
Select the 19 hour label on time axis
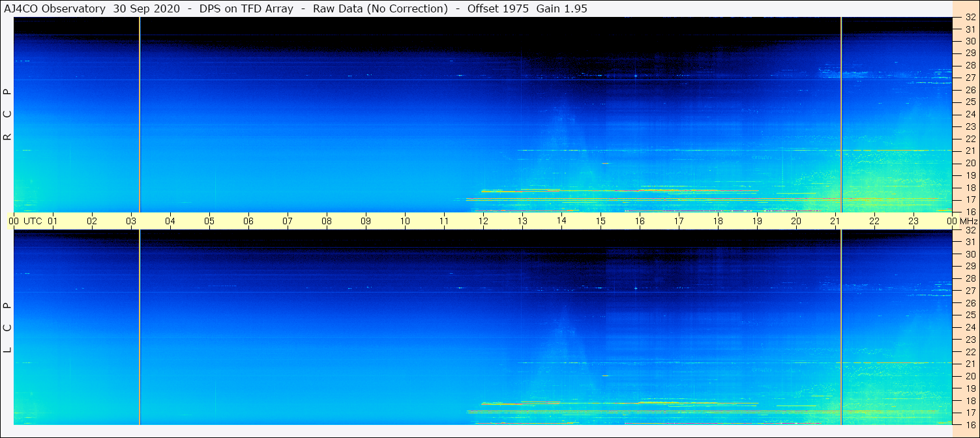coord(757,221)
